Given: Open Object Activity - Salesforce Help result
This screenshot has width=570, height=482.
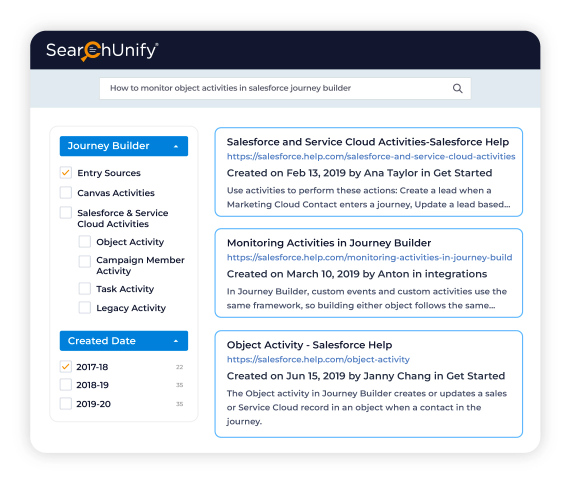Looking at the screenshot, I should click(309, 345).
